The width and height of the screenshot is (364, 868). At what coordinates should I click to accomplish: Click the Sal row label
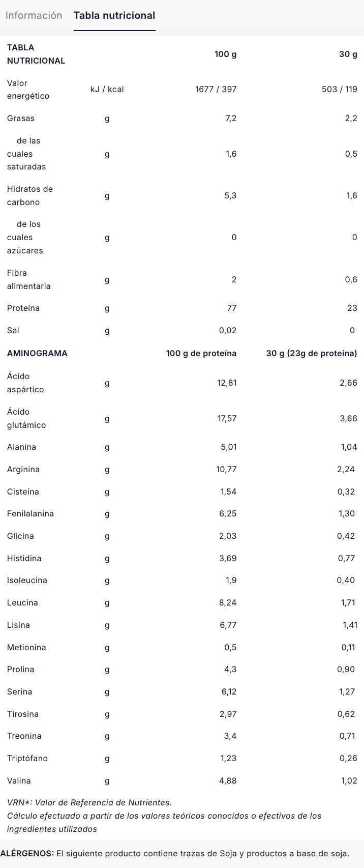tap(13, 331)
